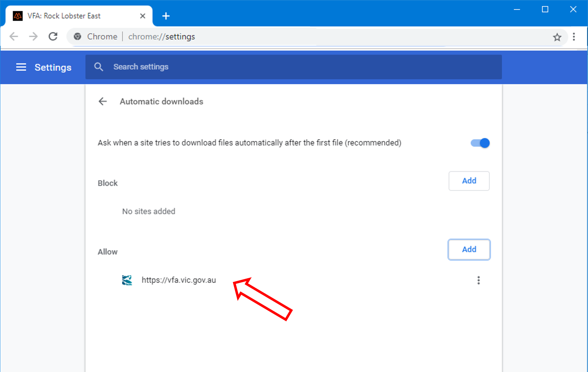This screenshot has height=372, width=588.
Task: Open the Chrome three-dot menu
Action: 574,37
